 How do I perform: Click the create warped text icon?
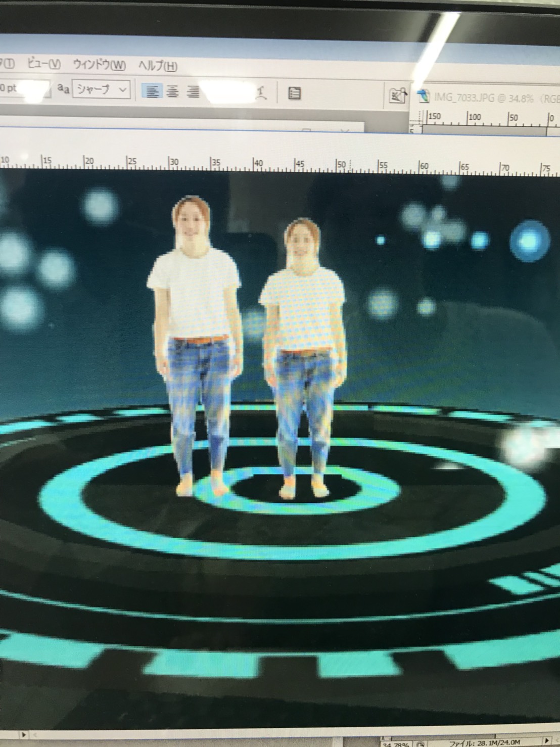(x=260, y=93)
